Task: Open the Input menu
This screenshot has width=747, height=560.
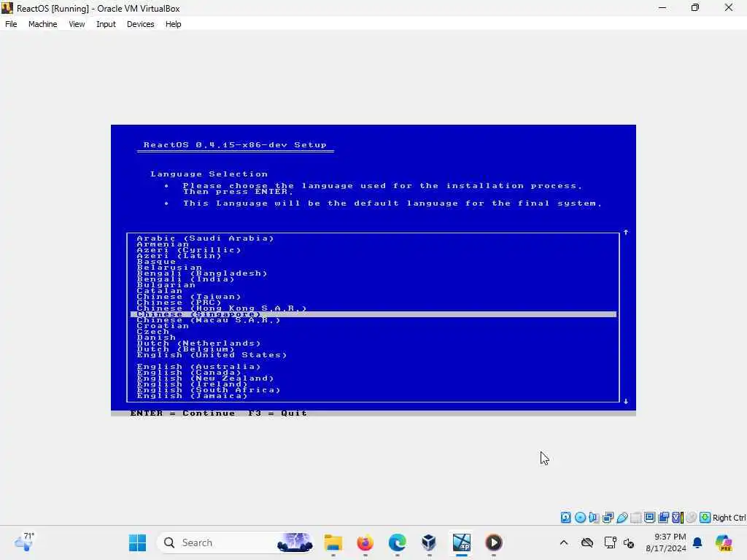Action: tap(106, 24)
